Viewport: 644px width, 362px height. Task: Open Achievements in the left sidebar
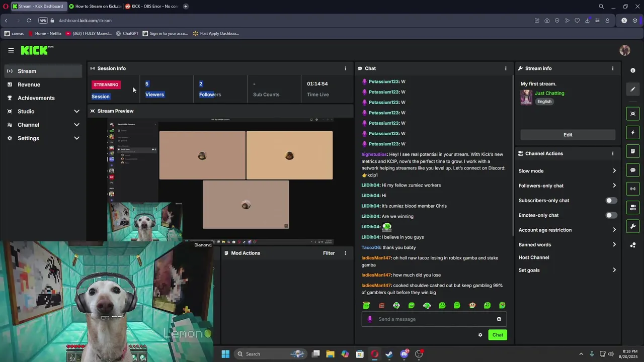(x=43, y=98)
